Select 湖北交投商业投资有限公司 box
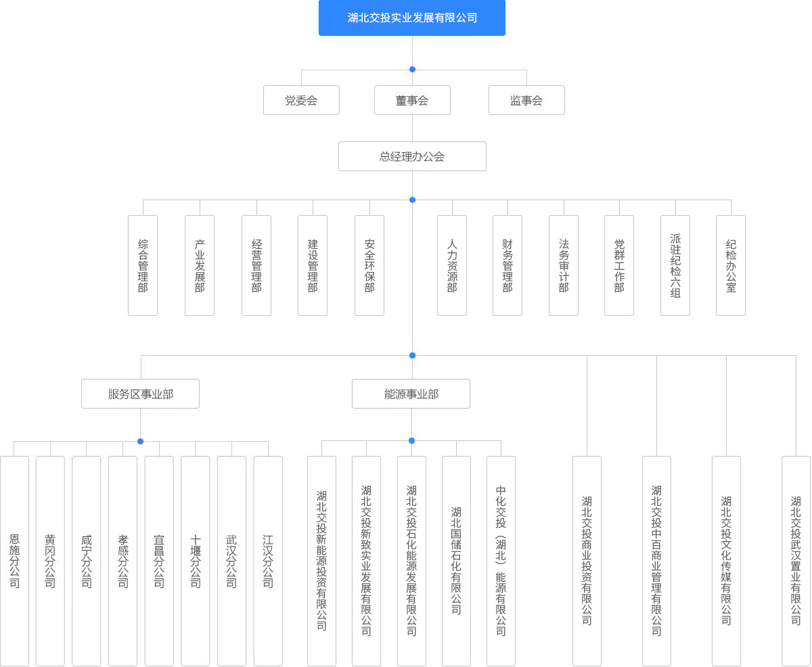Viewport: 812px width, 667px height. (x=587, y=561)
